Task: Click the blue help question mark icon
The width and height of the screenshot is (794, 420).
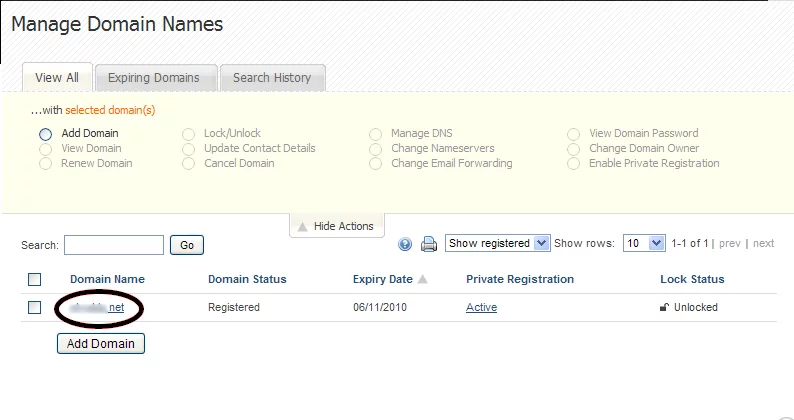Action: [405, 244]
